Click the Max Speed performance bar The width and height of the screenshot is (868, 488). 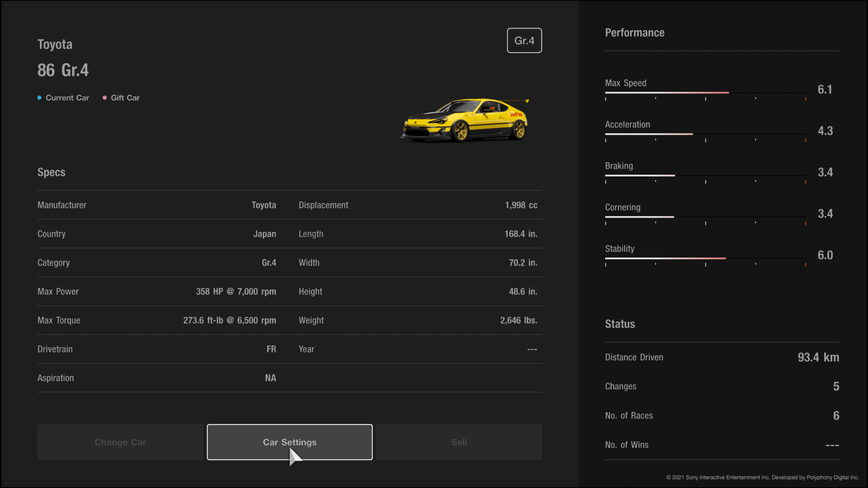click(x=705, y=93)
